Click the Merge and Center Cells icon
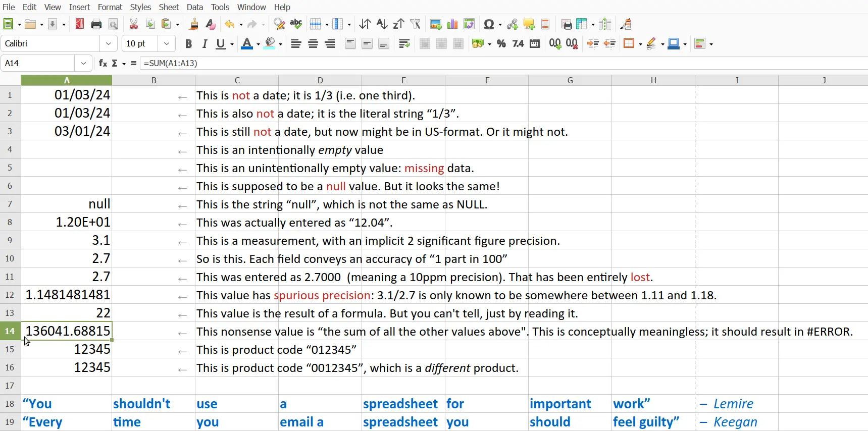 [425, 44]
